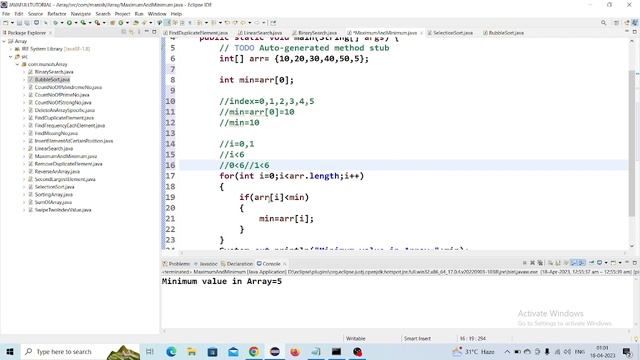Select MaximumAndMinimum.java in Package Explorer
The width and height of the screenshot is (640, 360).
[62, 156]
